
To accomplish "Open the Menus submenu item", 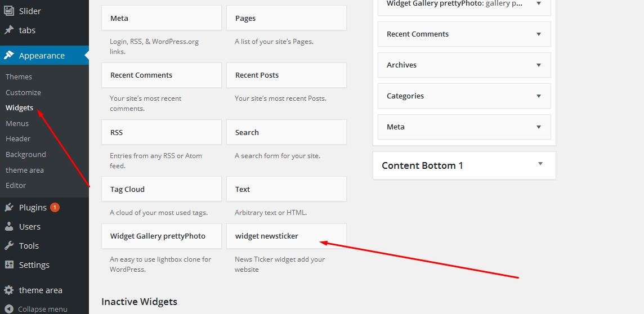I will [x=17, y=124].
